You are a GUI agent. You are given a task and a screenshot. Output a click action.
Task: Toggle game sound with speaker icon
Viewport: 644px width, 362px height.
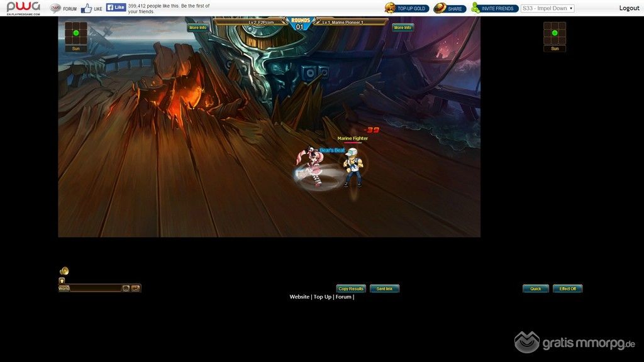pos(64,271)
